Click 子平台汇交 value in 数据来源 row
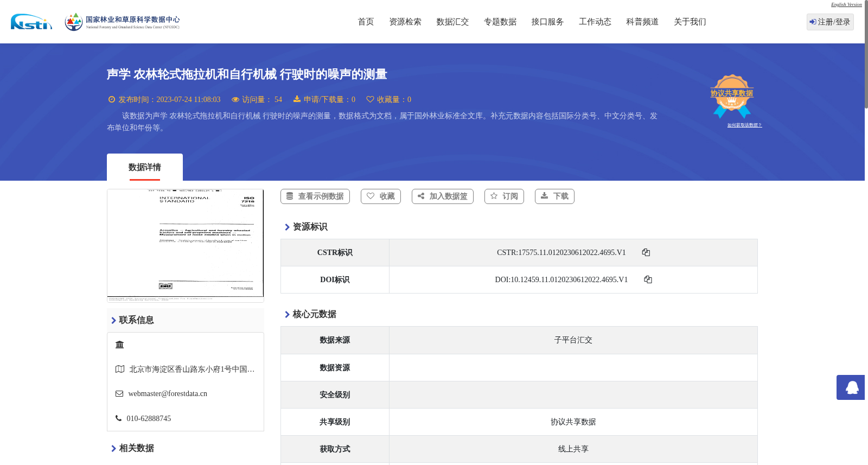The width and height of the screenshot is (868, 465). coord(573,340)
